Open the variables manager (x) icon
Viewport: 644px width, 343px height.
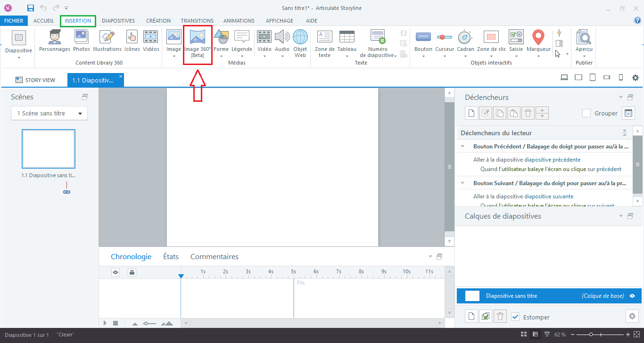click(628, 113)
